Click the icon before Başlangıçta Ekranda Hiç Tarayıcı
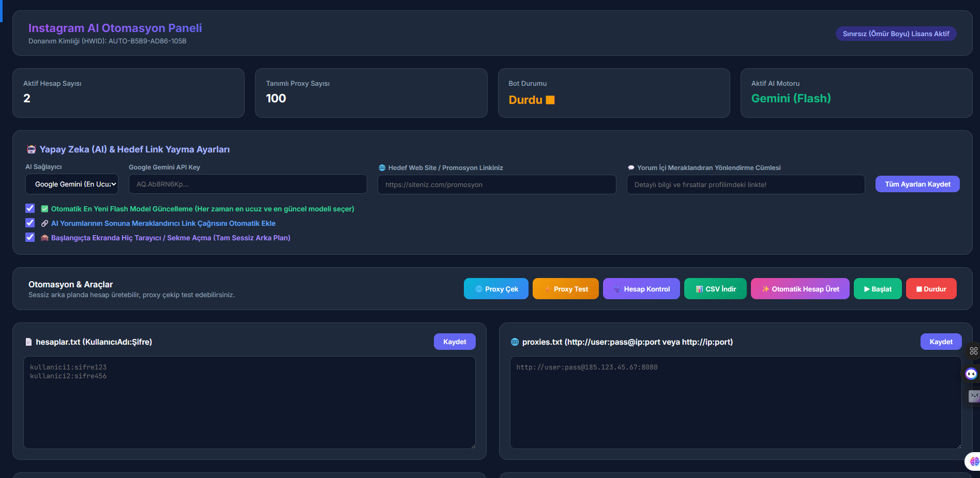This screenshot has height=478, width=980. click(44, 238)
